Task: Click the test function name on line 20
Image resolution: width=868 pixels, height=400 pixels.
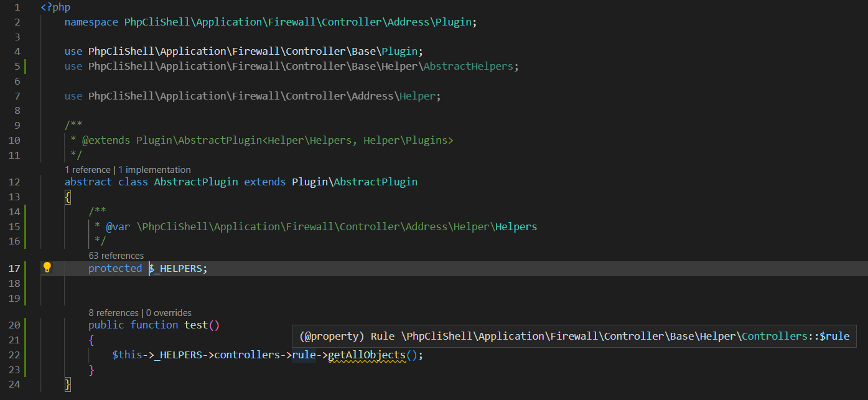Action: (x=196, y=325)
